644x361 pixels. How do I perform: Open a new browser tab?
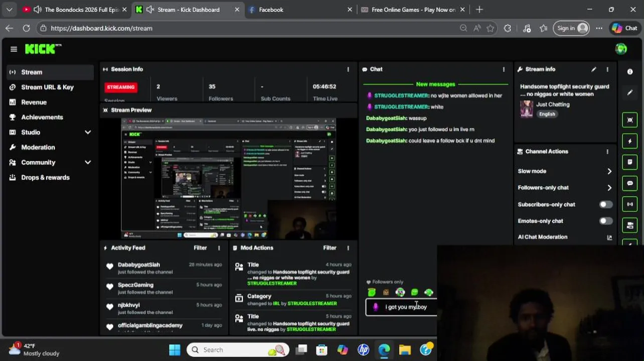tap(479, 10)
